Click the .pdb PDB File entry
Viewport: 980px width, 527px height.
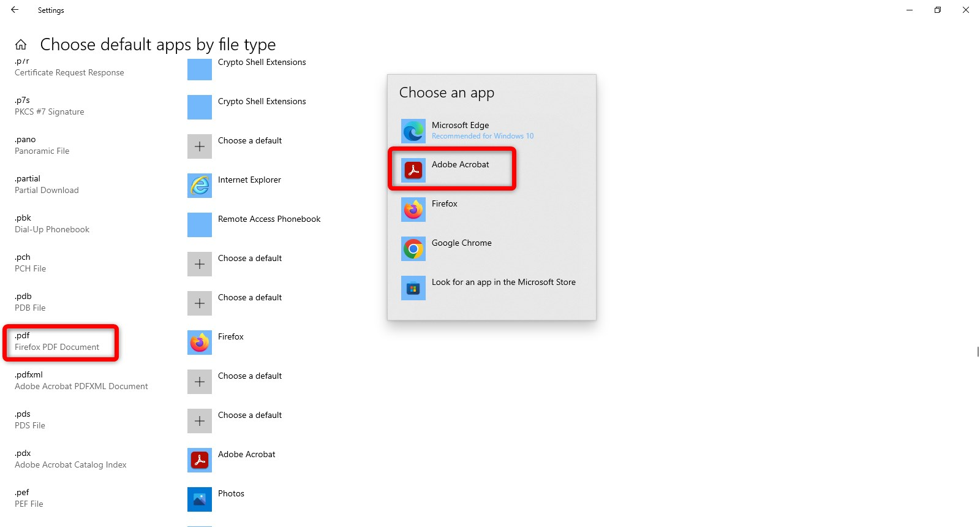coord(30,302)
